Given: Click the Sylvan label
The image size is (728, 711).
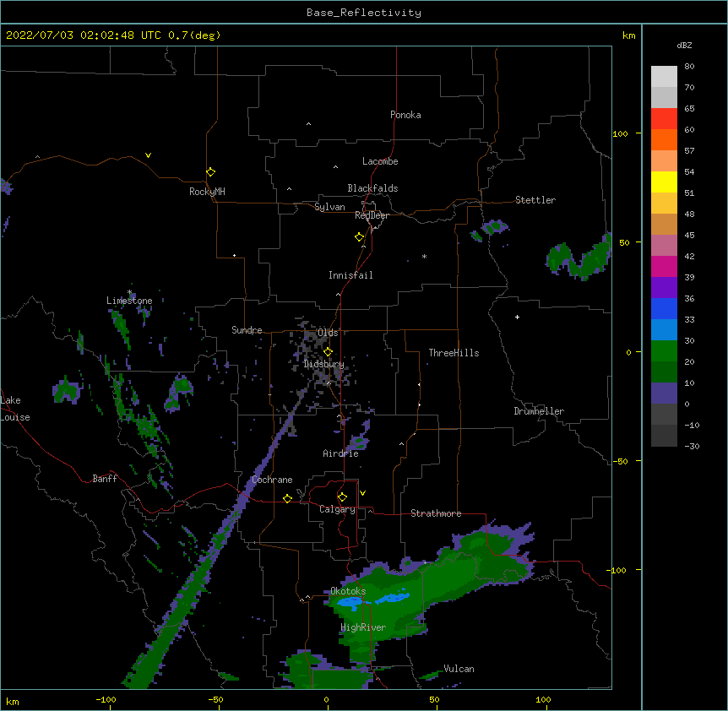Looking at the screenshot, I should point(329,207).
